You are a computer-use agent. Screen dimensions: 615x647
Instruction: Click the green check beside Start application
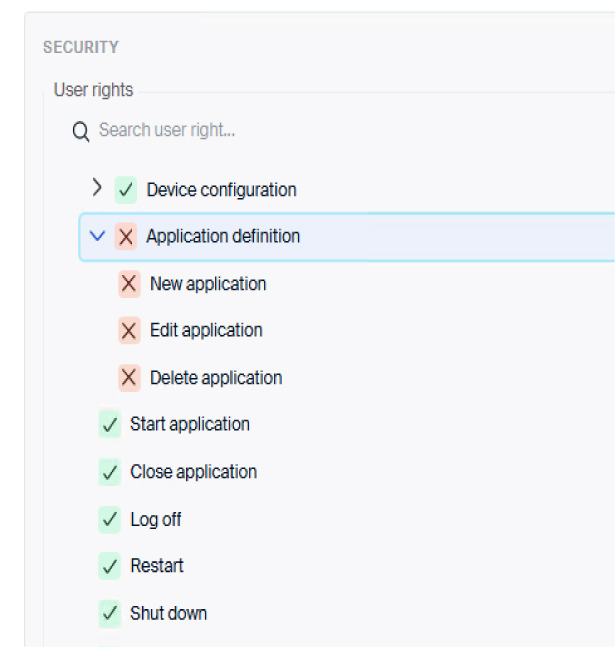point(110,425)
